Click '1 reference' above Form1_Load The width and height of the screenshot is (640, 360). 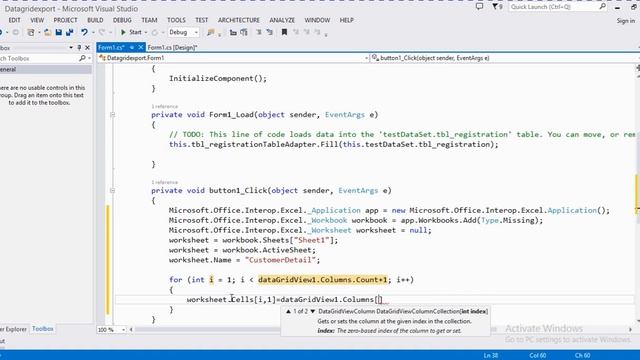tap(164, 107)
